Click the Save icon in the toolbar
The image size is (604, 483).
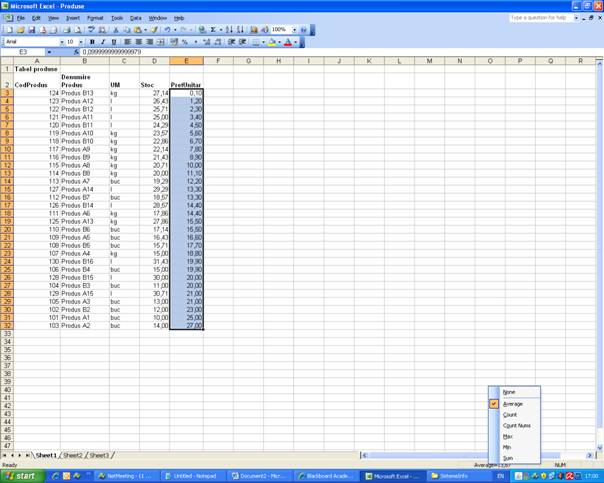coord(32,30)
